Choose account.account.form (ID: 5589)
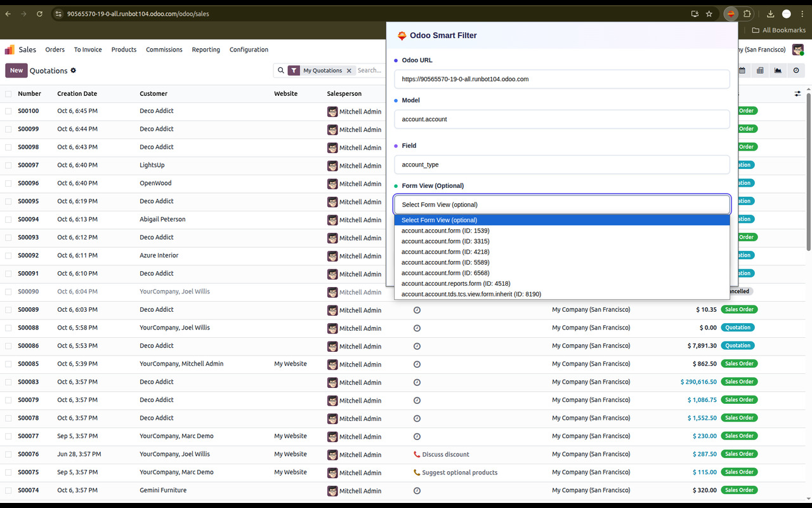Screen dimensions: 812x508 coord(562,262)
